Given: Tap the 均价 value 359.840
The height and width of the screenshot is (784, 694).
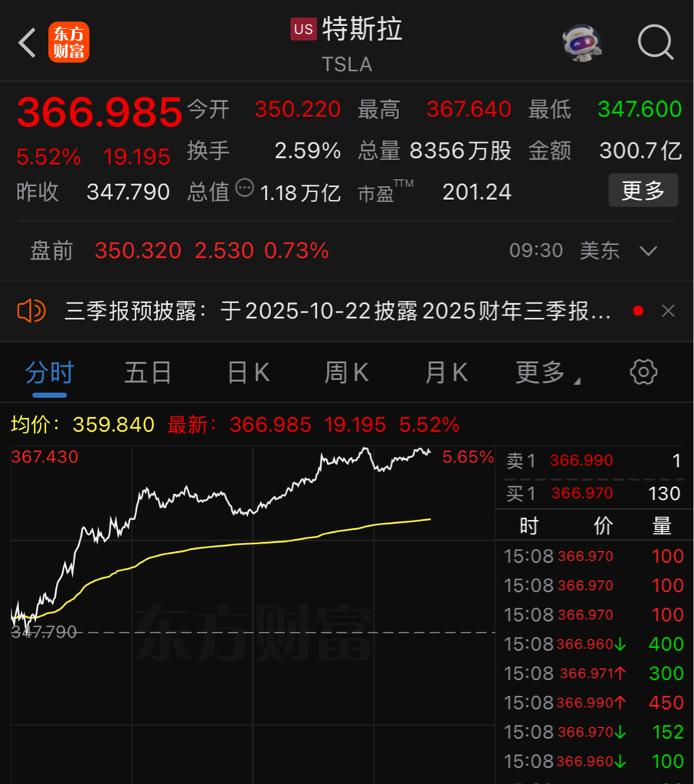Looking at the screenshot, I should [113, 425].
